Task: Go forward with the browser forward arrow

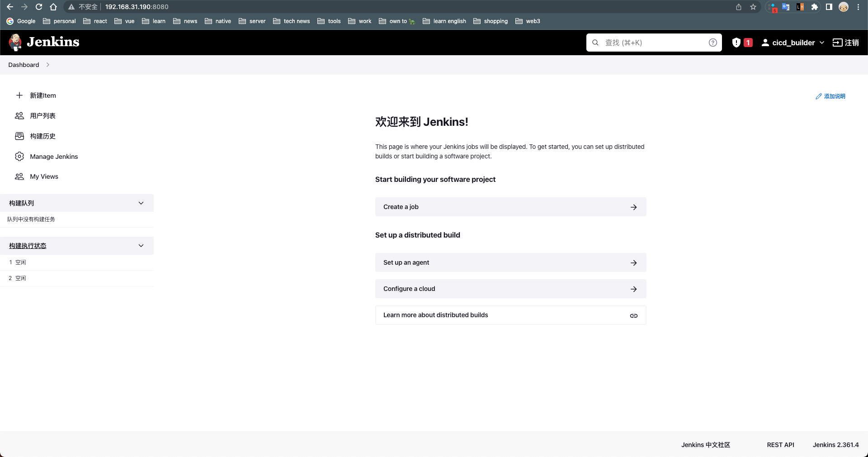Action: tap(24, 7)
